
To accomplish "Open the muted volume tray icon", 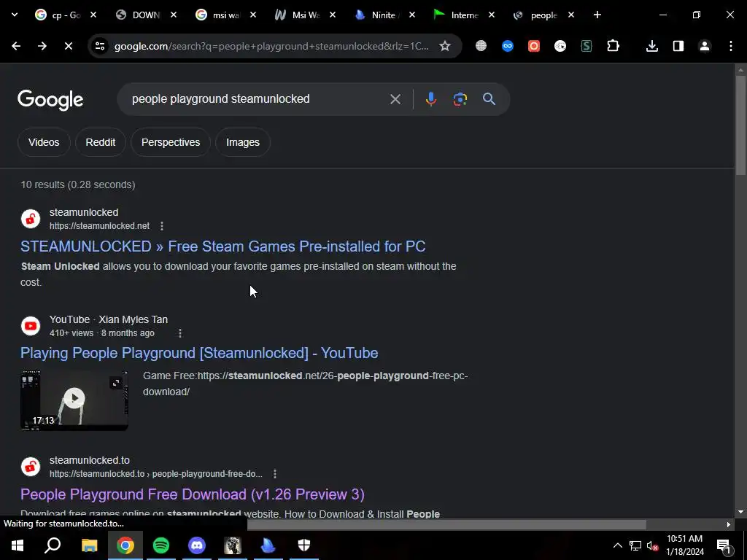I will [652, 545].
